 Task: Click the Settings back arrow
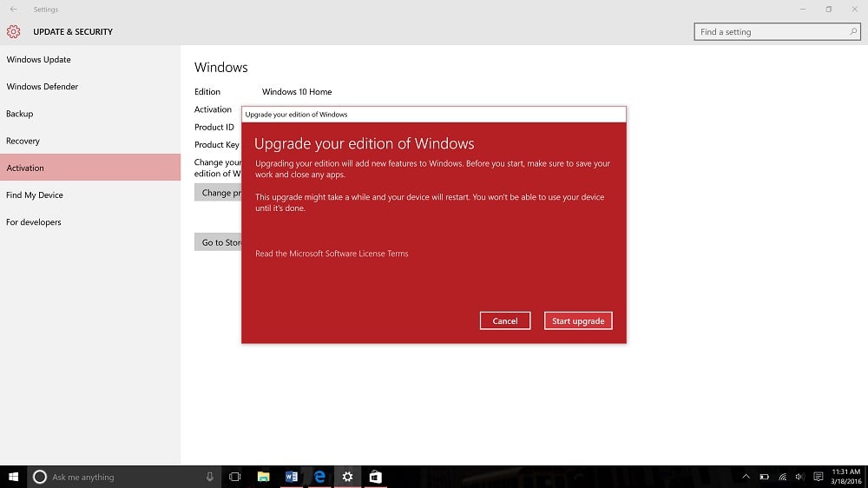13,9
